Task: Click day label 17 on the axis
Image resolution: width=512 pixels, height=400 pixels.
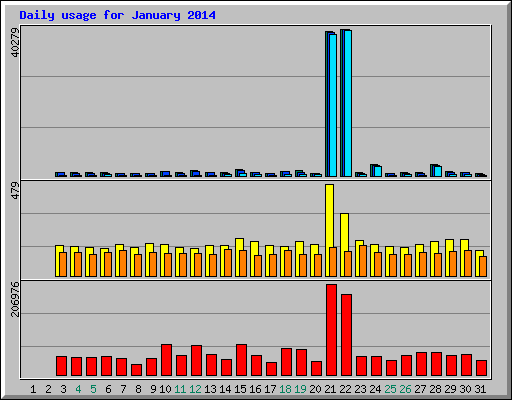Action: coord(270,389)
